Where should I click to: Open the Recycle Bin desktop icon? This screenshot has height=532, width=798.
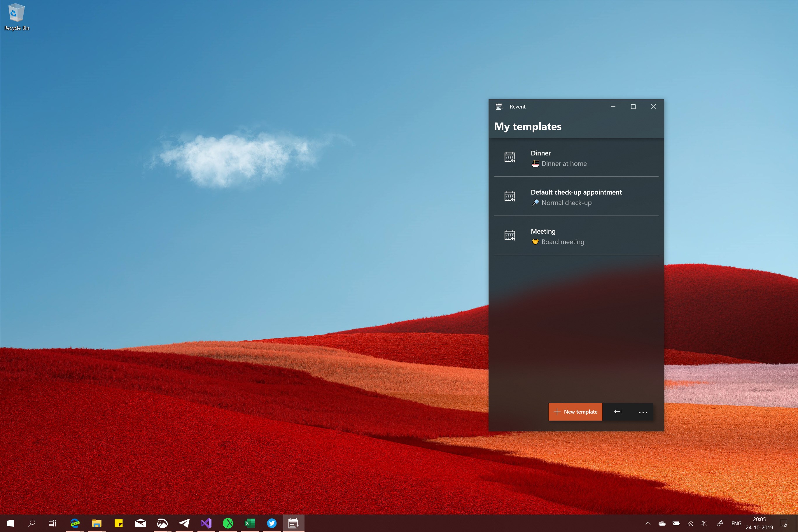coord(16,17)
